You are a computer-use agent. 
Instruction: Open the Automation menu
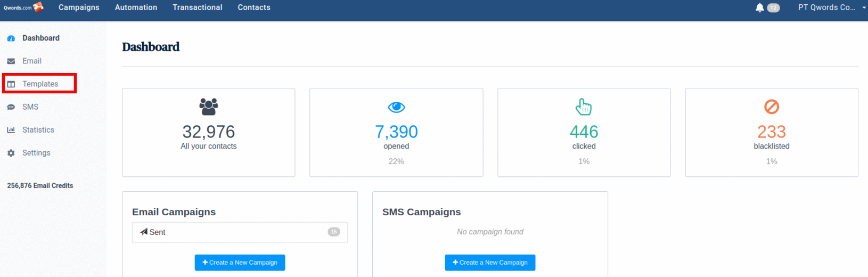136,7
